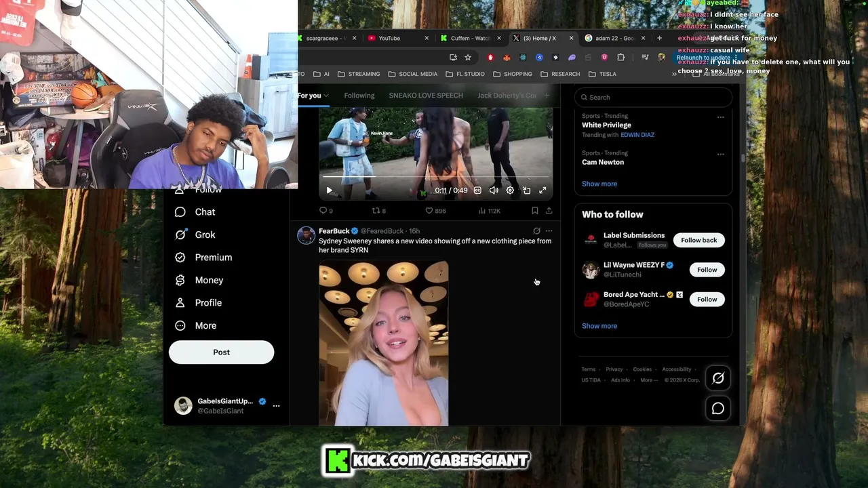Open the Grok floating button
This screenshot has height=488, width=868.
[x=718, y=378]
